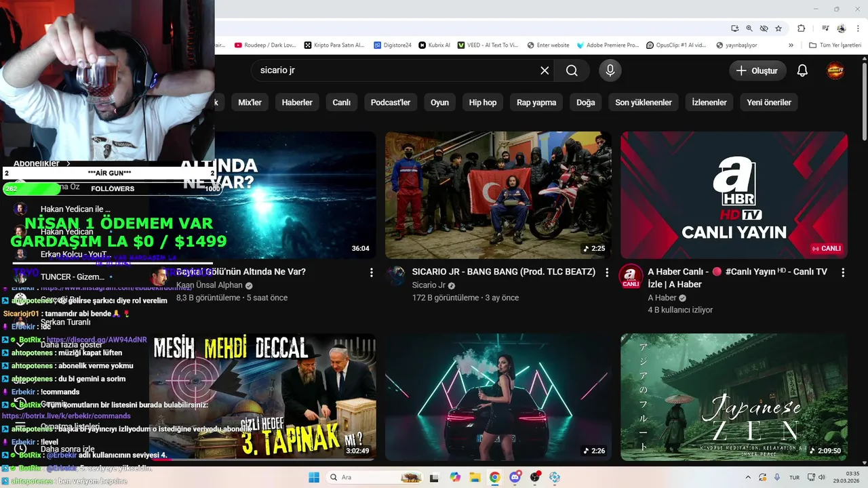Open Task View on the taskbar

434,477
